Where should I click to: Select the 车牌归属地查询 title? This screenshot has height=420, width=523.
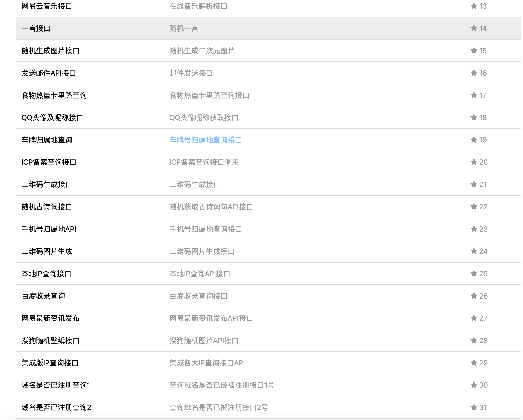(x=47, y=140)
